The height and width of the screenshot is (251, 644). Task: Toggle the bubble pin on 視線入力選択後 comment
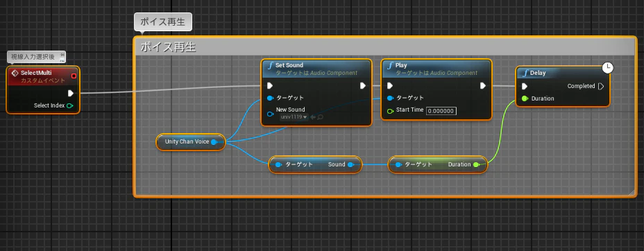[62, 55]
